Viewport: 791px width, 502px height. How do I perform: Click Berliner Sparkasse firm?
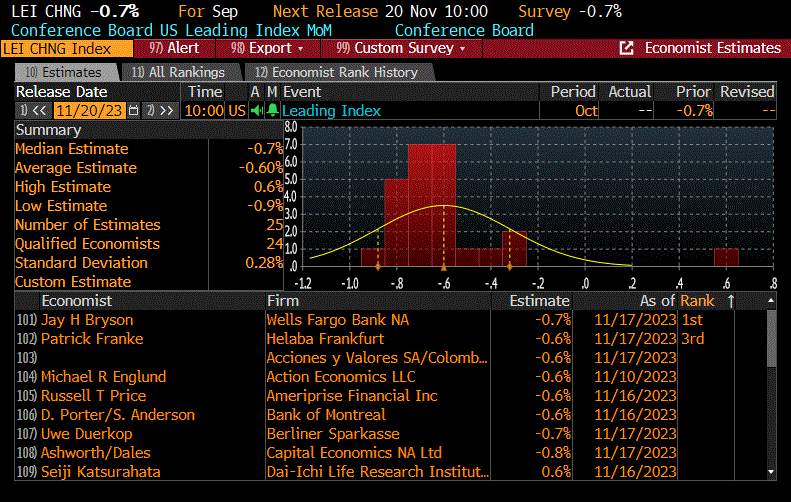[333, 434]
